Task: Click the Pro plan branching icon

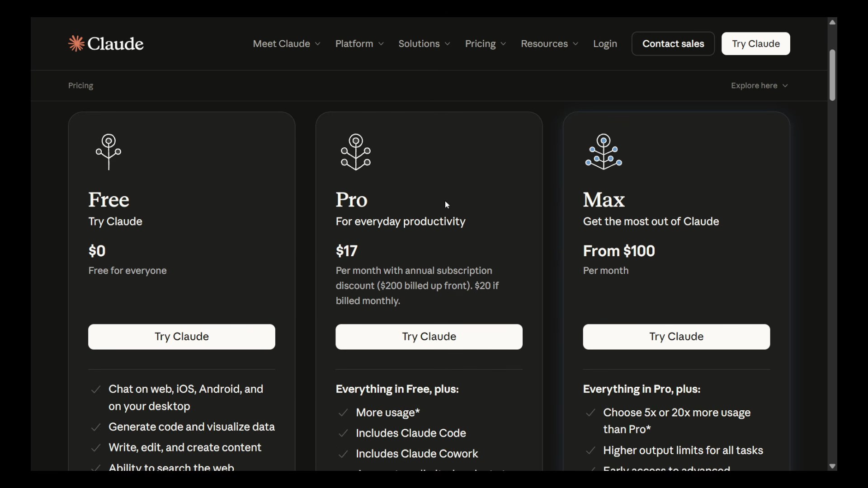Action: (356, 152)
